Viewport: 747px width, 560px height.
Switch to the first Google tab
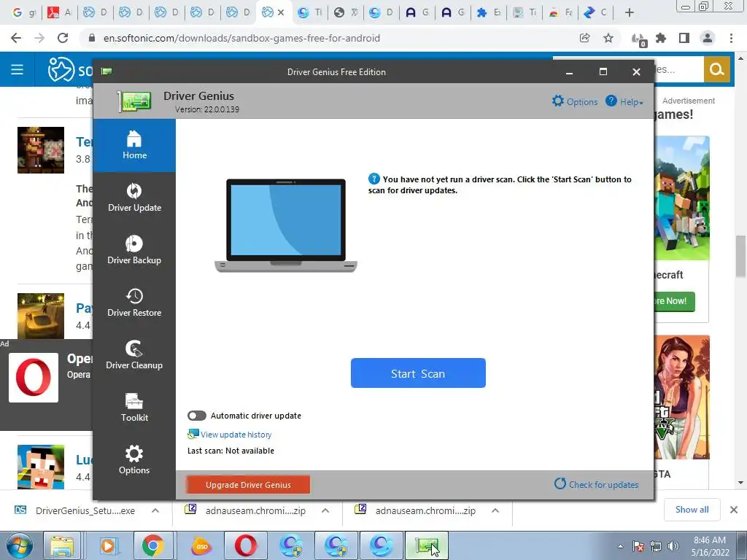point(23,13)
